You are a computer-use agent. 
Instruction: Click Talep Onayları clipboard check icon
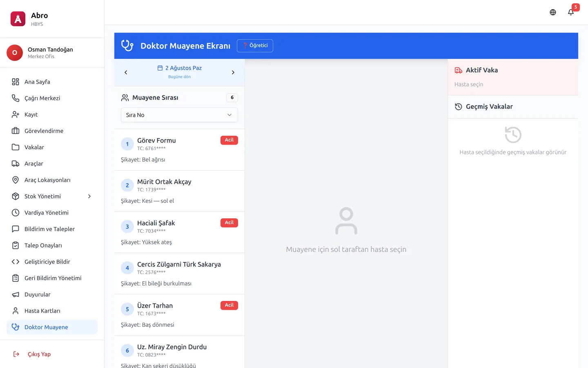[16, 245]
